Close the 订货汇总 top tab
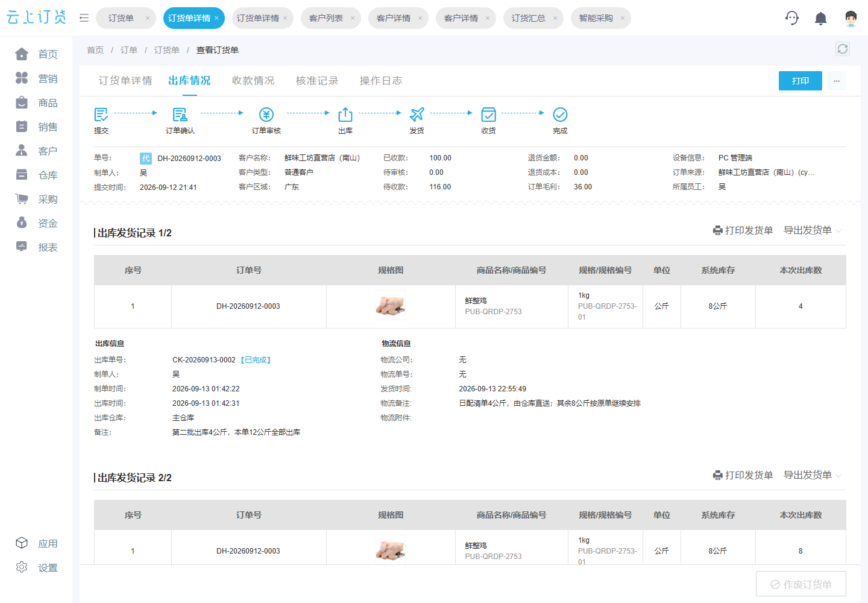The image size is (868, 603). [555, 18]
